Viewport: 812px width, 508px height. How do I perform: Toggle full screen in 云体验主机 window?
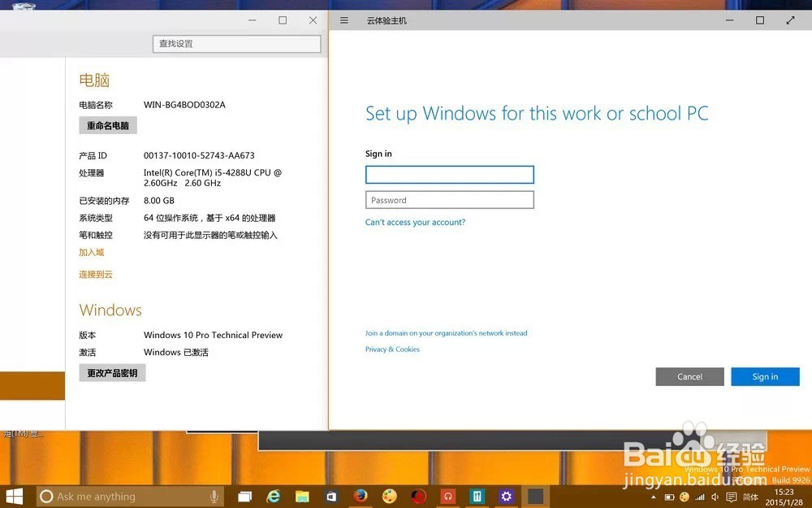pyautogui.click(x=790, y=20)
